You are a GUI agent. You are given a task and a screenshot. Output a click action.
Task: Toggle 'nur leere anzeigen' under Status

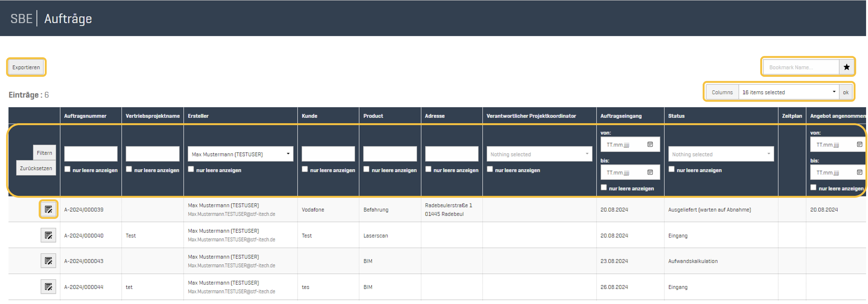(671, 169)
